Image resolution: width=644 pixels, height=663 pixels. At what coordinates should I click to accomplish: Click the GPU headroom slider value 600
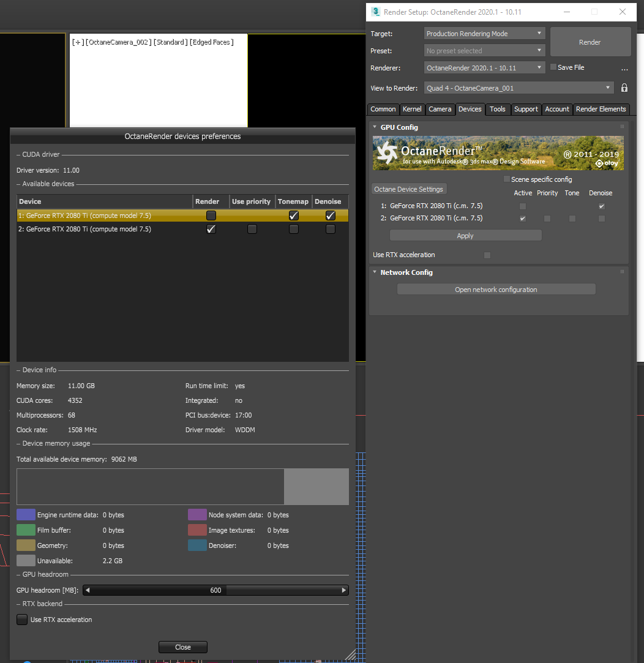tap(215, 590)
